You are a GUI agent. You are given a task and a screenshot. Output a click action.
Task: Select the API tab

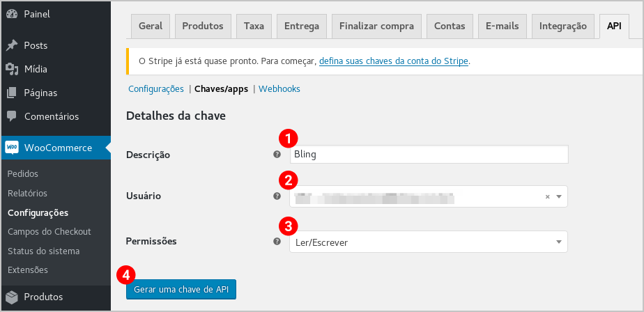[614, 26]
